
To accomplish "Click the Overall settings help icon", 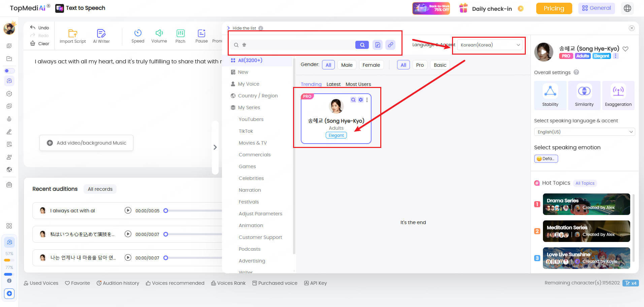I will point(576,72).
